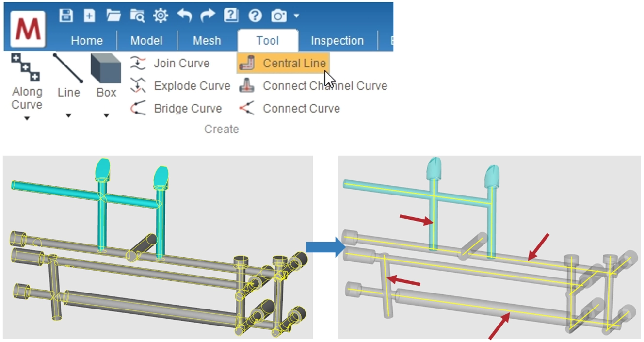Screen dimensions: 644x342
Task: Select the Box creation tool
Action: 106,75
